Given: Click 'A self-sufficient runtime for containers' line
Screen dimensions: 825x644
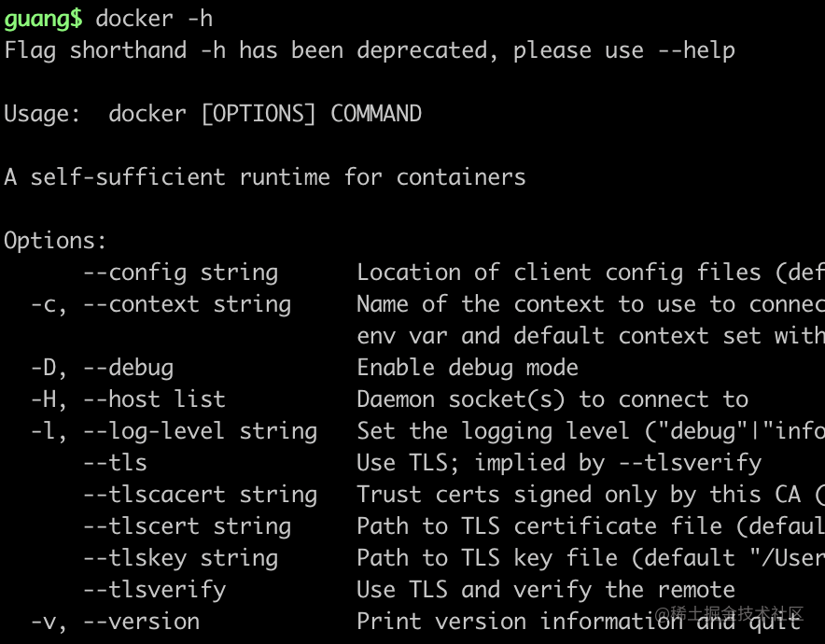Looking at the screenshot, I should click(265, 177).
